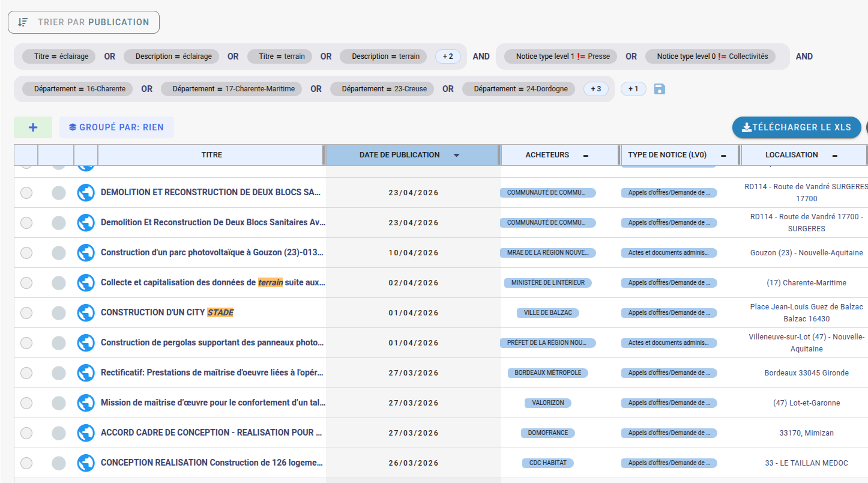The width and height of the screenshot is (868, 483).
Task: Open title Mission de maîtrise d'œuvre pour le confortement
Action: tap(213, 402)
